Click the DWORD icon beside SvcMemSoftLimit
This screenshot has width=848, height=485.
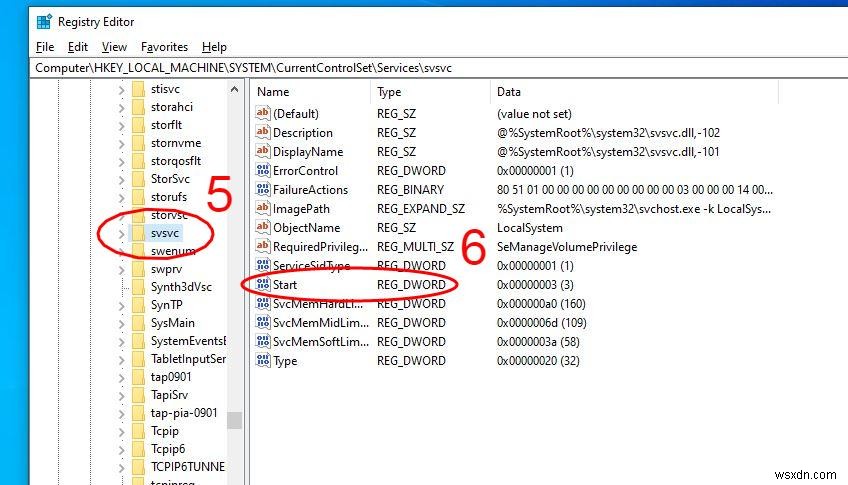[x=263, y=341]
